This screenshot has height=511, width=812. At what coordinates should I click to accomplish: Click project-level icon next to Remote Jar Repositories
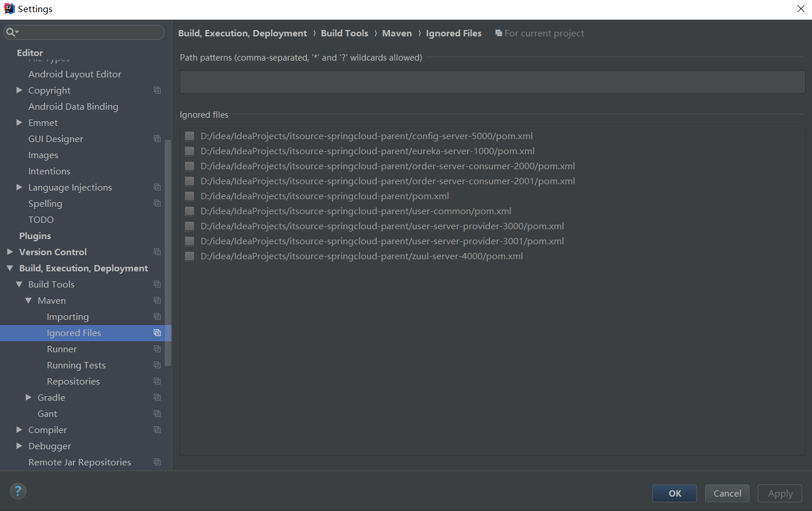pos(157,462)
